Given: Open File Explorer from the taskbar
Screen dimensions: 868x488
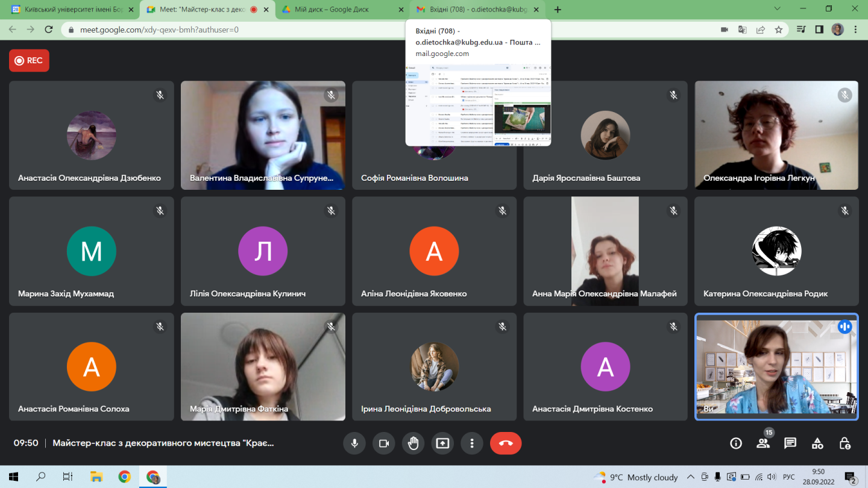Looking at the screenshot, I should (96, 477).
